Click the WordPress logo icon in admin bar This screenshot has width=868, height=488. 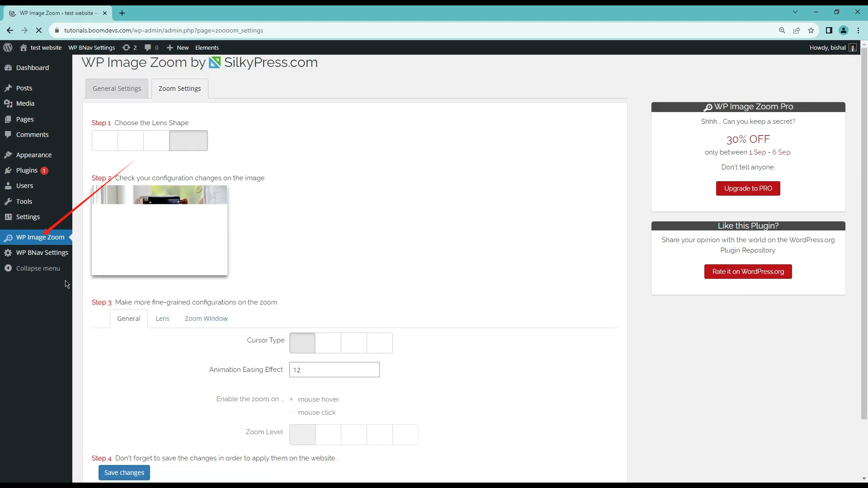click(x=8, y=47)
